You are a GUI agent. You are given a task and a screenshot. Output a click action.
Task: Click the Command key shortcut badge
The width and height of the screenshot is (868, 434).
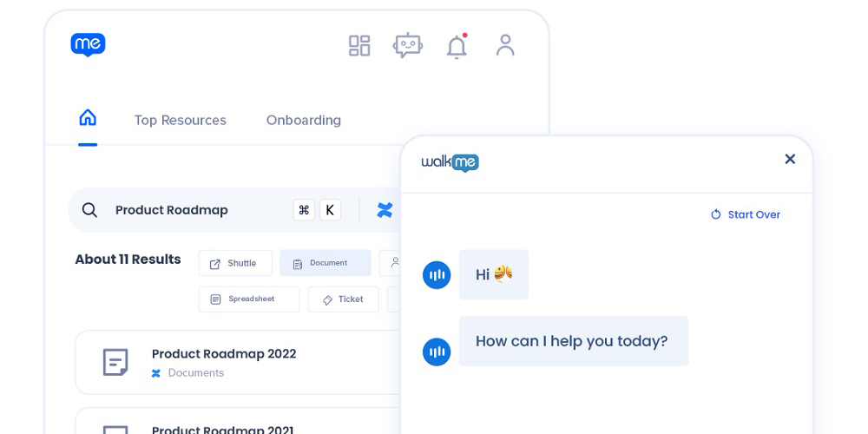coord(304,210)
